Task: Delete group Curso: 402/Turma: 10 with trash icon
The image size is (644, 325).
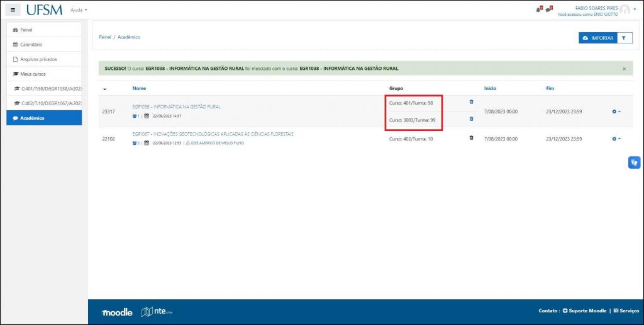Action: point(471,138)
